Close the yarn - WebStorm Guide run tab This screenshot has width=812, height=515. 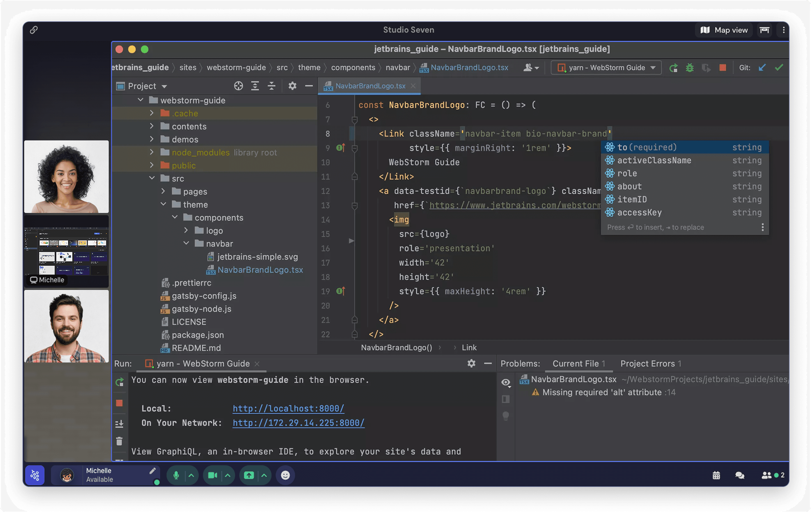257,364
